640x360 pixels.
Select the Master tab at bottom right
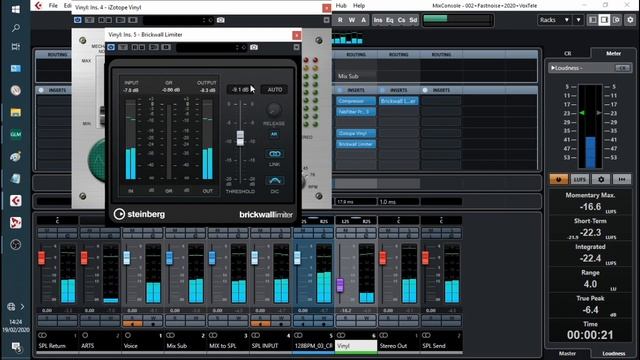click(567, 353)
